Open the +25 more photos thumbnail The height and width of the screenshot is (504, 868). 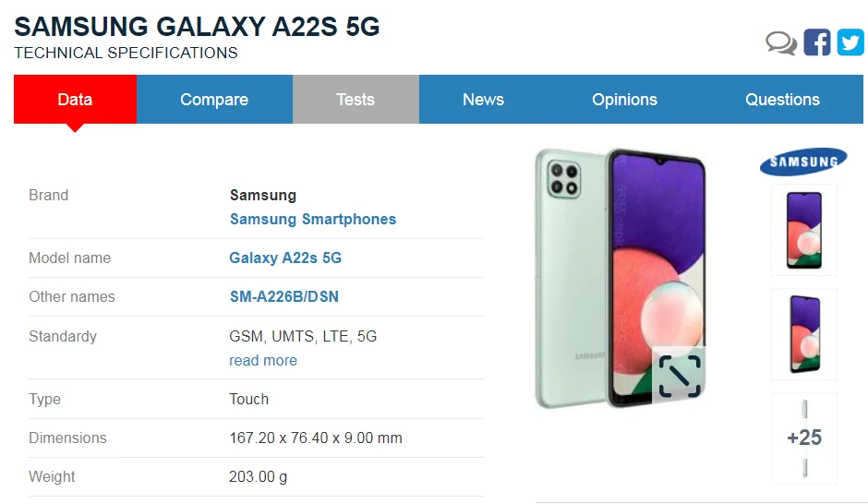(x=804, y=438)
